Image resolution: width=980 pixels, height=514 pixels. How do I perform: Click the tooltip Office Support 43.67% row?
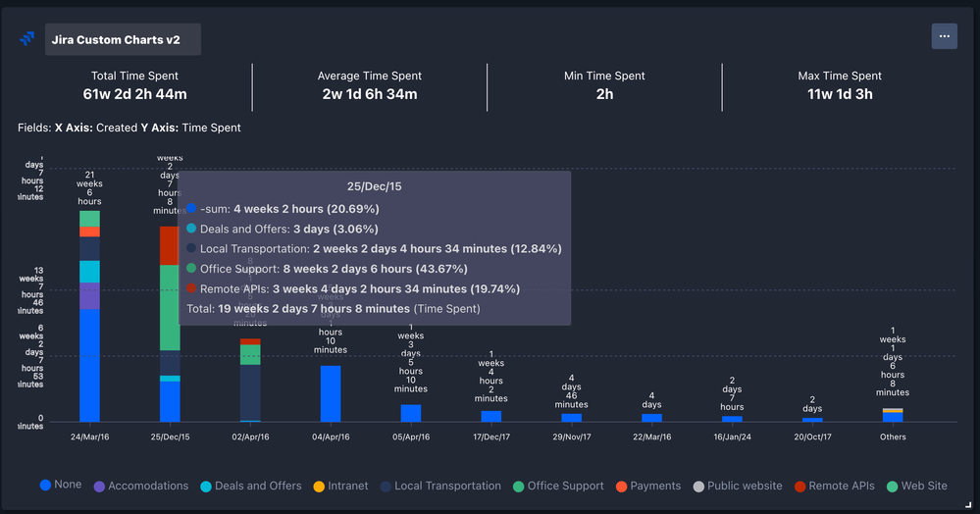tap(327, 269)
